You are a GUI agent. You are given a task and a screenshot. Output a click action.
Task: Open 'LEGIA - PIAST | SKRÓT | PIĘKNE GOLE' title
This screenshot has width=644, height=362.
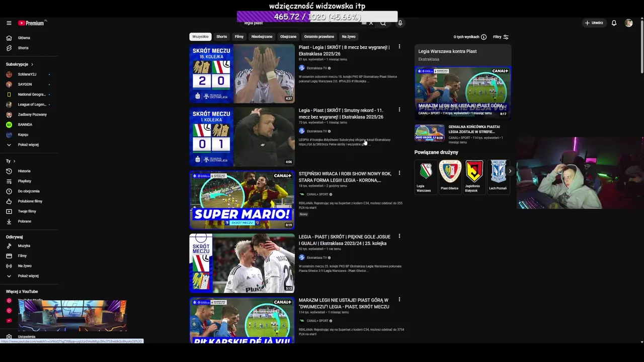coord(345,240)
